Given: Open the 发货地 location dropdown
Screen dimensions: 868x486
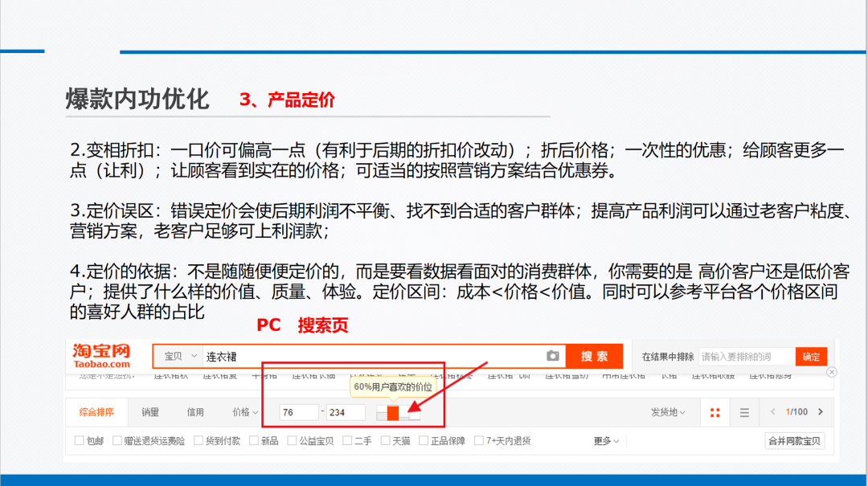Looking at the screenshot, I should pyautogui.click(x=668, y=412).
